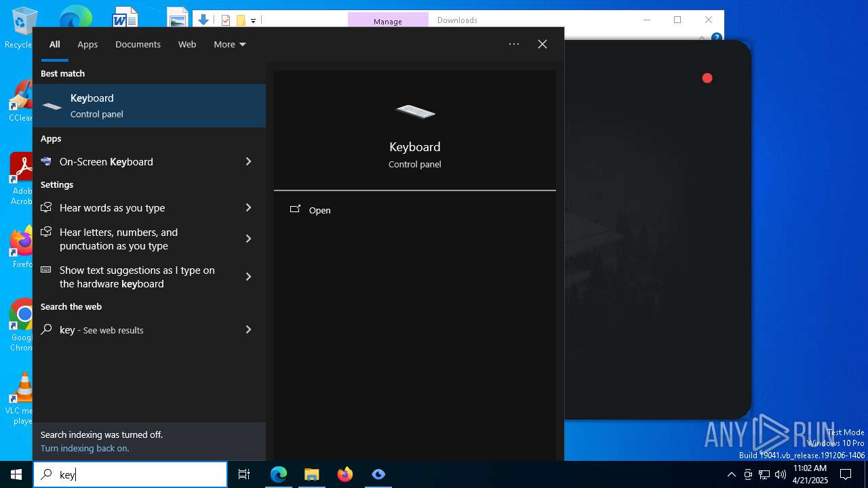
Task: Expand Show text suggestions result arrow
Action: coord(248,277)
